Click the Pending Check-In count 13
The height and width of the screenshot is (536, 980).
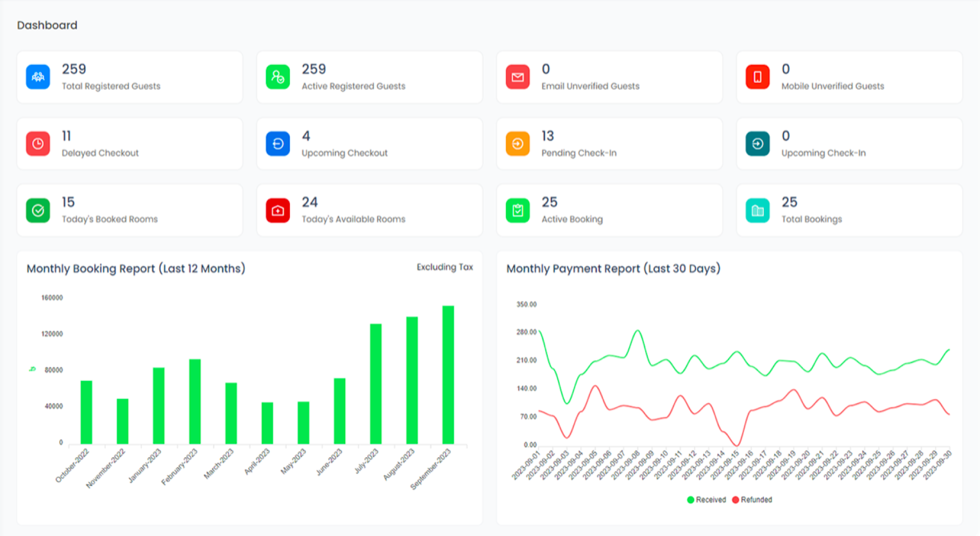click(547, 136)
